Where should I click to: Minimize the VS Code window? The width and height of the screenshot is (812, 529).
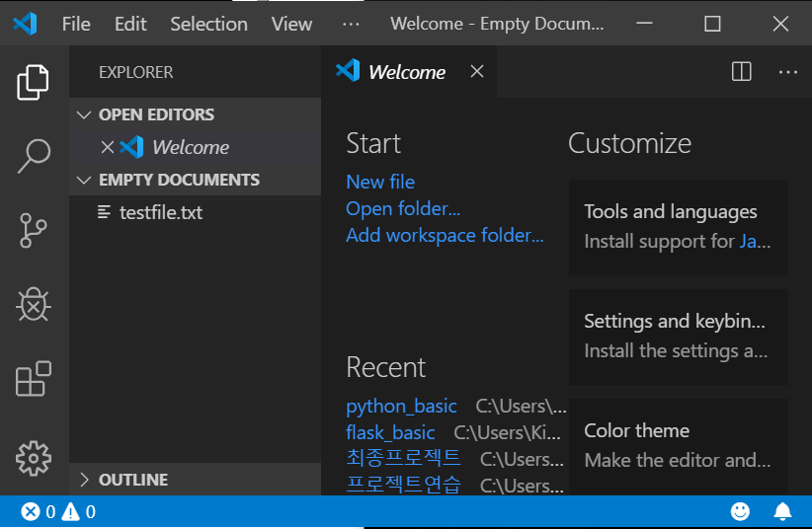coord(644,24)
